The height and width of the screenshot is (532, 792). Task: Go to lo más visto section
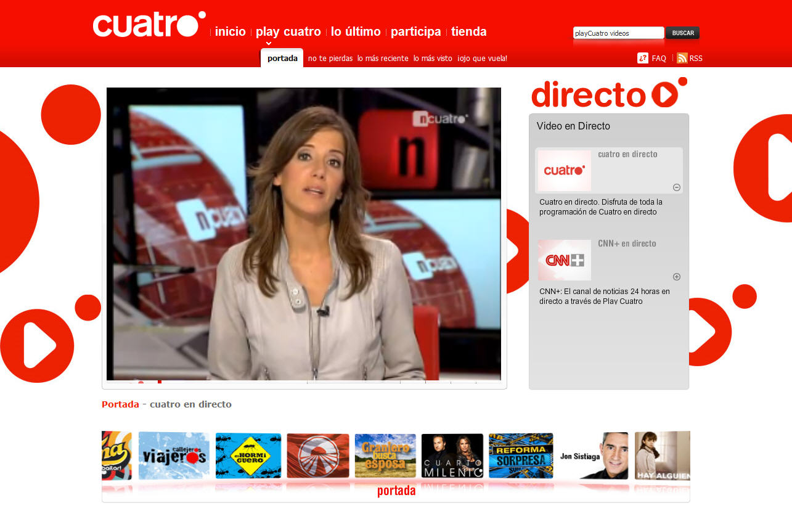(x=433, y=59)
